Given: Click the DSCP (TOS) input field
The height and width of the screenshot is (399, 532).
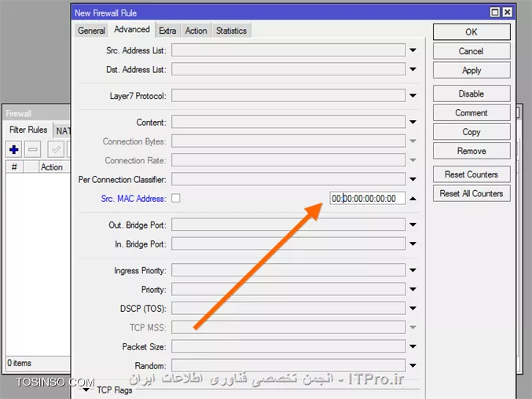Looking at the screenshot, I should pos(288,308).
